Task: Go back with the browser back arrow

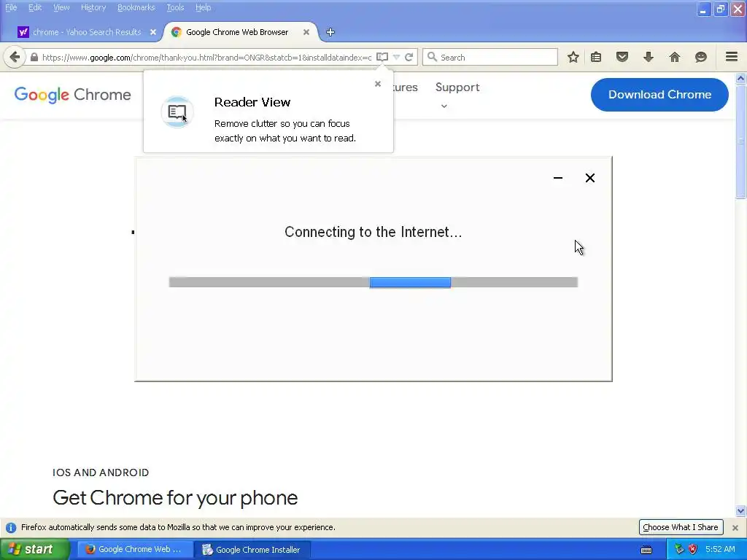Action: pyautogui.click(x=15, y=57)
